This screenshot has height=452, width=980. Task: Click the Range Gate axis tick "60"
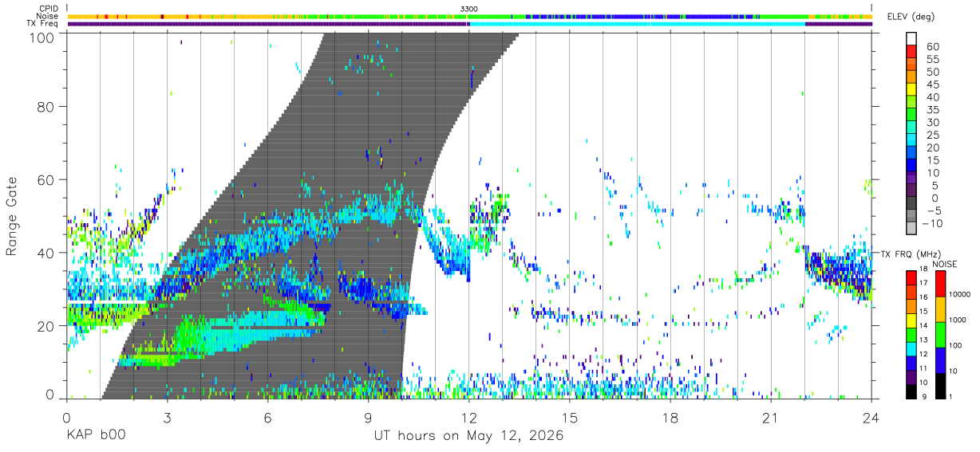[x=47, y=179]
